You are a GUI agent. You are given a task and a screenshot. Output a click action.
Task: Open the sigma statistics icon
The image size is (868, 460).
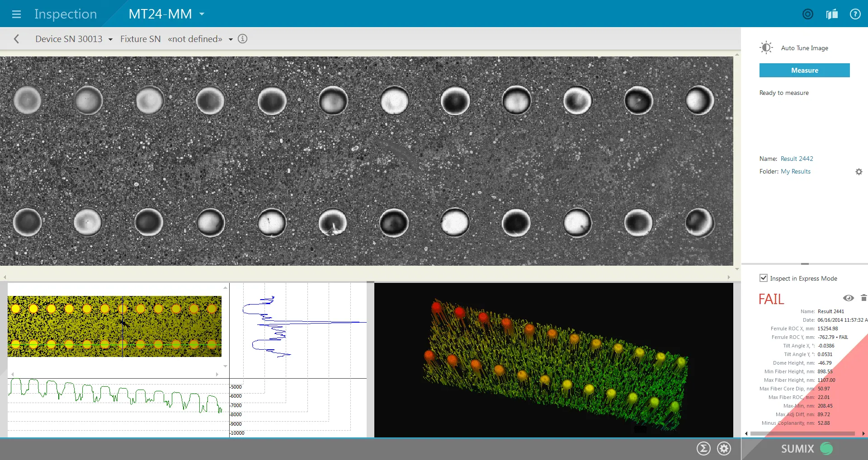click(x=703, y=448)
